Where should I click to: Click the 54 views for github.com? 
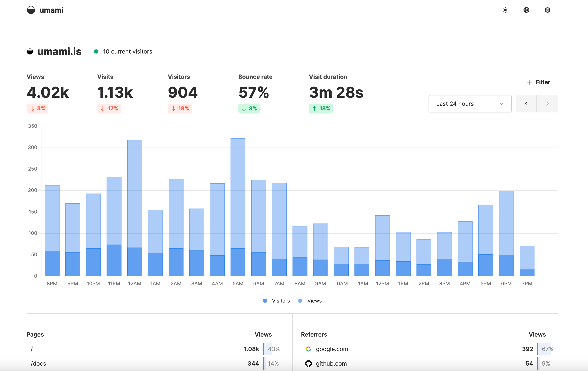(529, 364)
